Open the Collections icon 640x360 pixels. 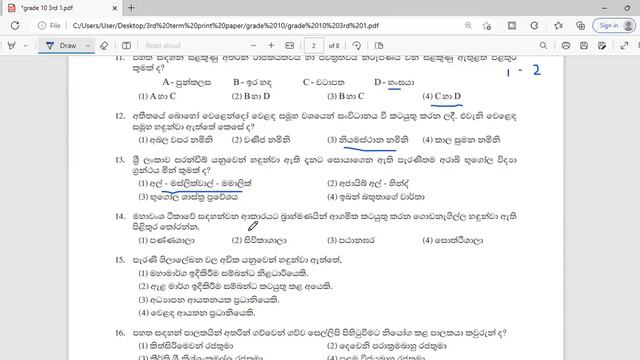point(580,26)
